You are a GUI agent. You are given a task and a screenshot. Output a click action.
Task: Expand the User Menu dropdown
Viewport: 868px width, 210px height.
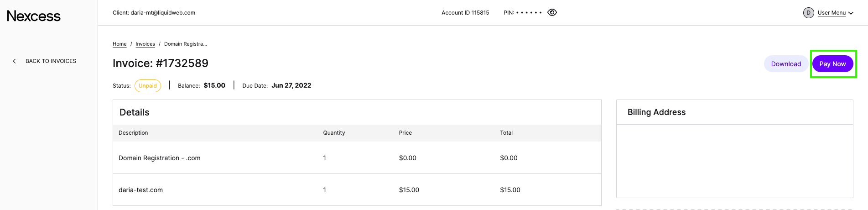(x=832, y=13)
